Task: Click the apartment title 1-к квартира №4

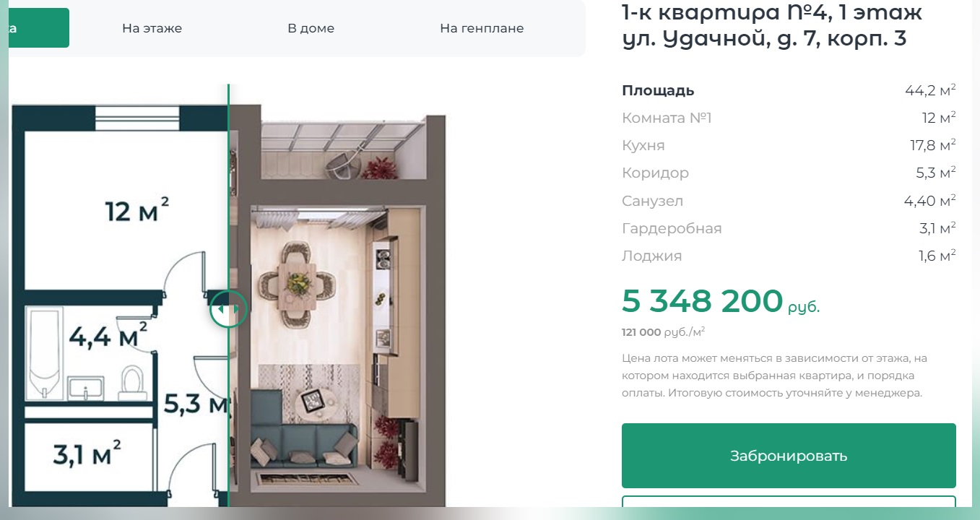Action: (773, 12)
